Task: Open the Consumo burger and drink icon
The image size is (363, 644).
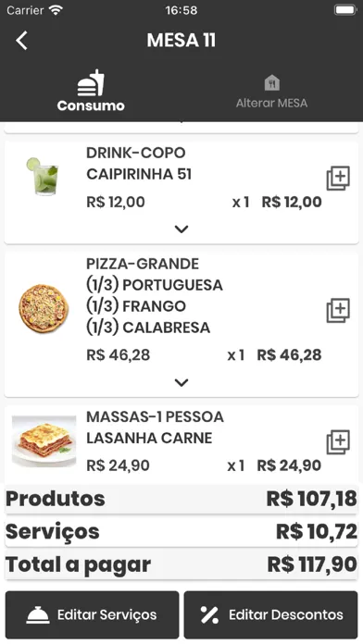Action: tap(91, 82)
